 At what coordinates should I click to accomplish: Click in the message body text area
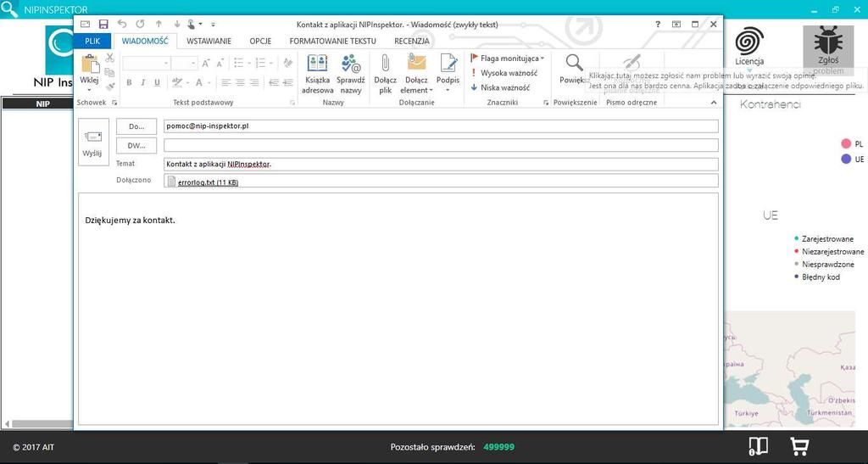click(x=398, y=309)
